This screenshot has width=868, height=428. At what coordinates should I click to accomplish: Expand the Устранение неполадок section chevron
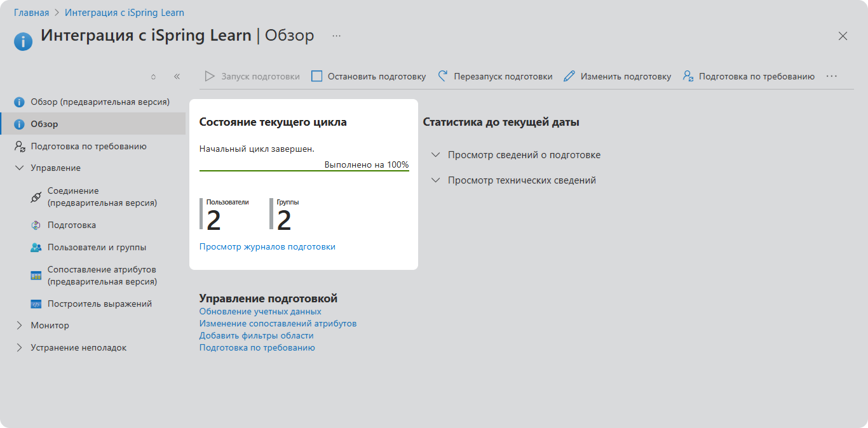[x=19, y=347]
